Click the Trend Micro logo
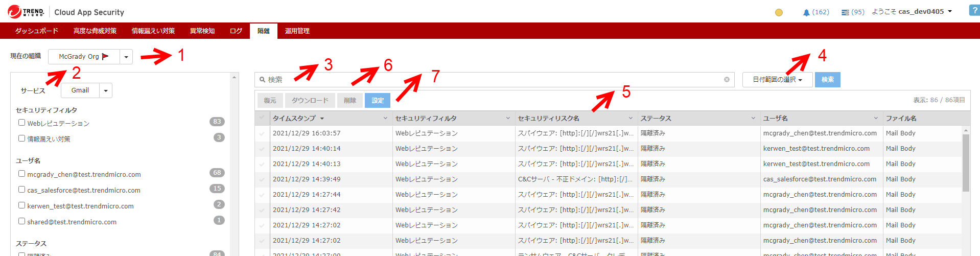The image size is (980, 256). [x=26, y=12]
